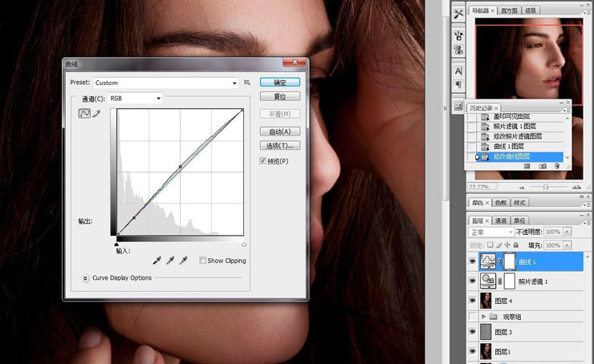Viewport: 594px width, 364px height.
Task: Toggle lock image pixels brush icon
Action: click(x=499, y=245)
